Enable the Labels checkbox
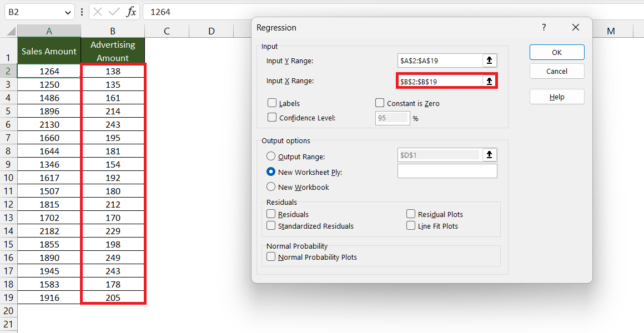The width and height of the screenshot is (644, 333). tap(271, 103)
